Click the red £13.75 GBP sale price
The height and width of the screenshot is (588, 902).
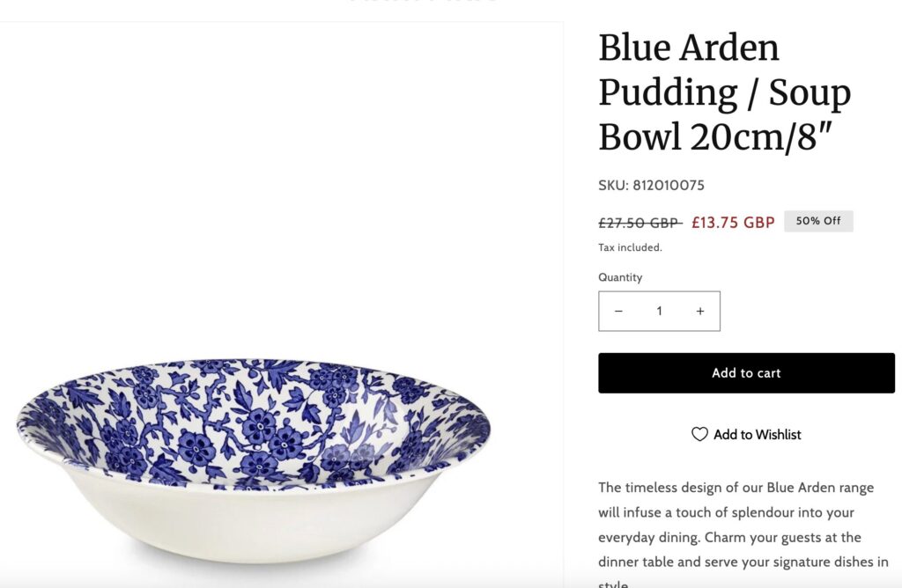[x=733, y=223]
